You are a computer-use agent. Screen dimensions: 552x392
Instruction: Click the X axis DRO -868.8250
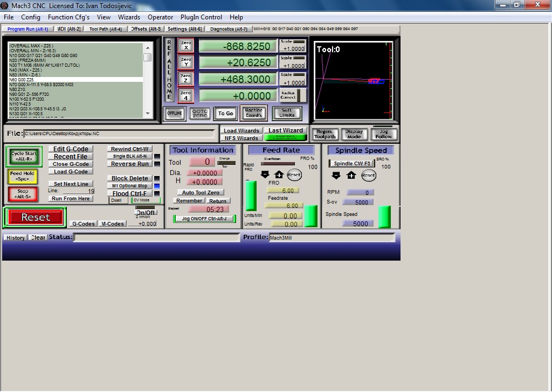pyautogui.click(x=238, y=46)
